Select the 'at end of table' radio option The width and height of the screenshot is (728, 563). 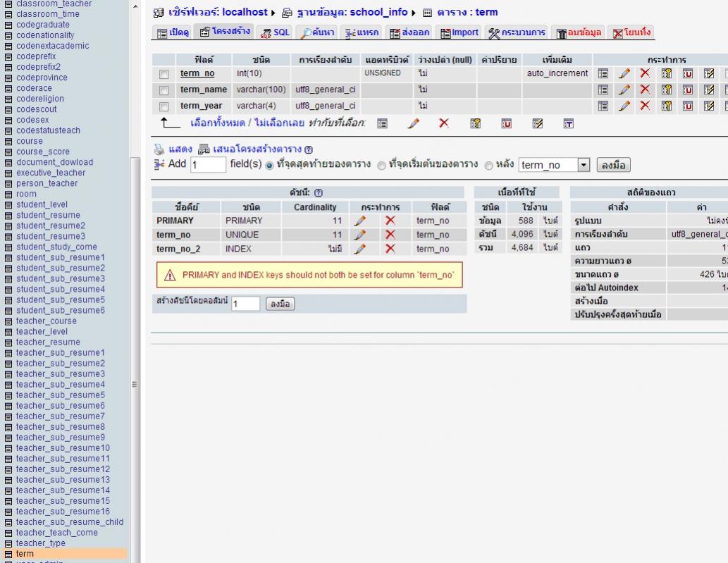click(x=269, y=166)
